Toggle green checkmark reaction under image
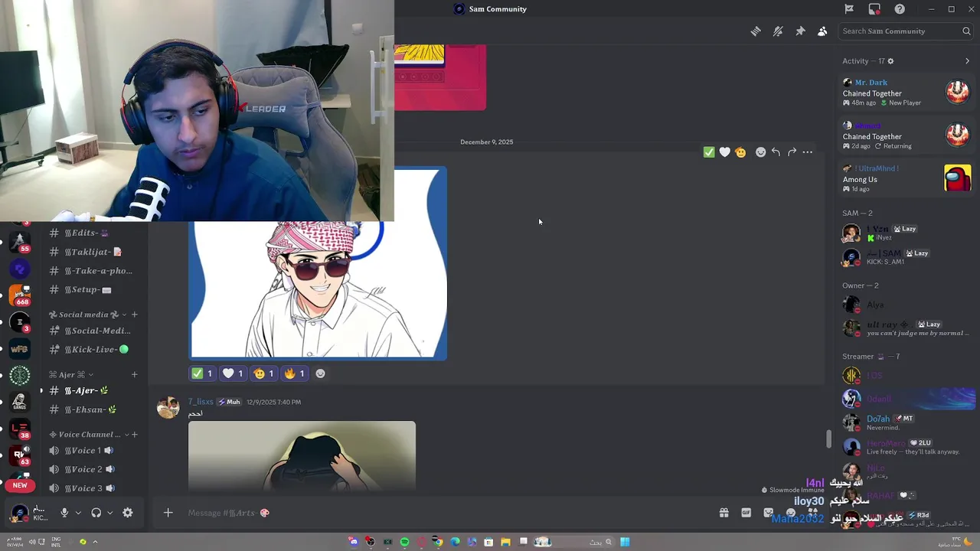 202,373
